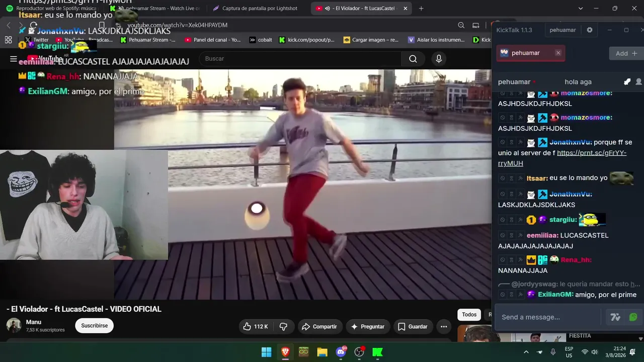Open the browser zoom magnifier icon in address bar
644x362 pixels.
(461, 25)
